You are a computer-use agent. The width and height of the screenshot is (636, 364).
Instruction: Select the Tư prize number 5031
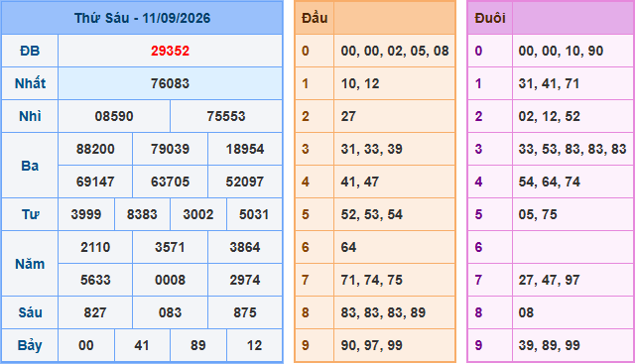point(254,214)
